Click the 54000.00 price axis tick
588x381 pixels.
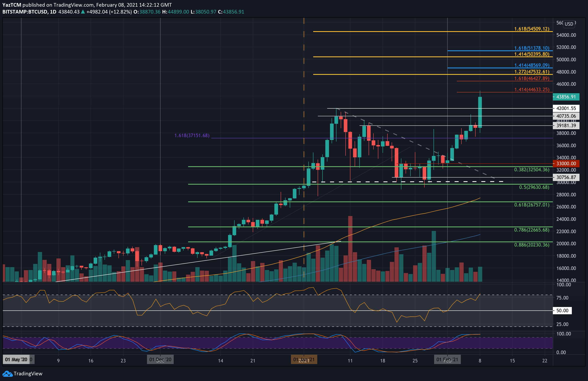pyautogui.click(x=566, y=35)
